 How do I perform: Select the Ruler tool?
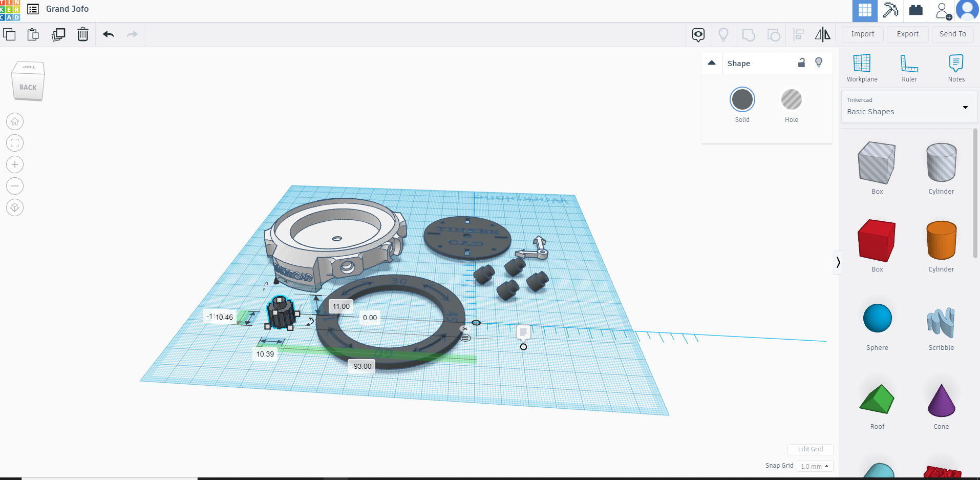(909, 68)
